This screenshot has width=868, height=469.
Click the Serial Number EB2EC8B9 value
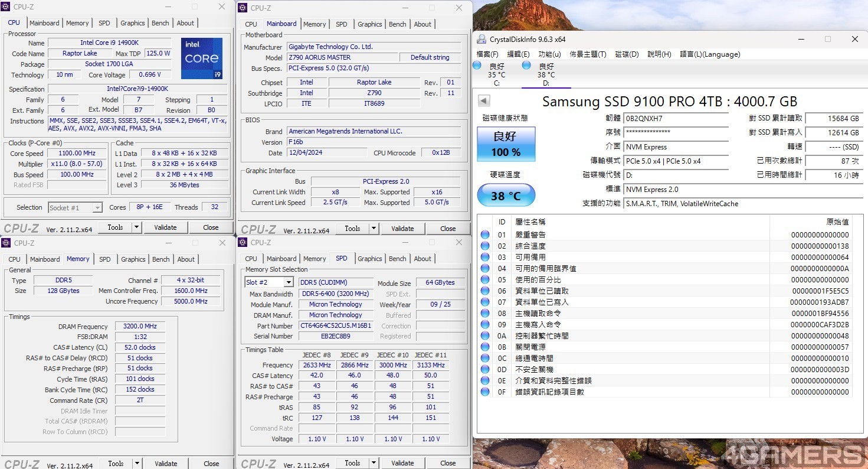pyautogui.click(x=335, y=336)
